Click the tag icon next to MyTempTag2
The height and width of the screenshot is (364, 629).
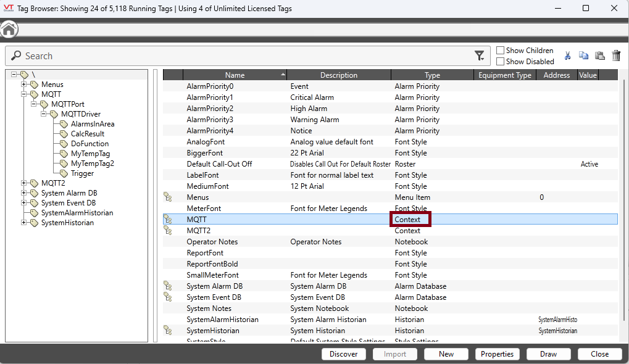(x=64, y=163)
